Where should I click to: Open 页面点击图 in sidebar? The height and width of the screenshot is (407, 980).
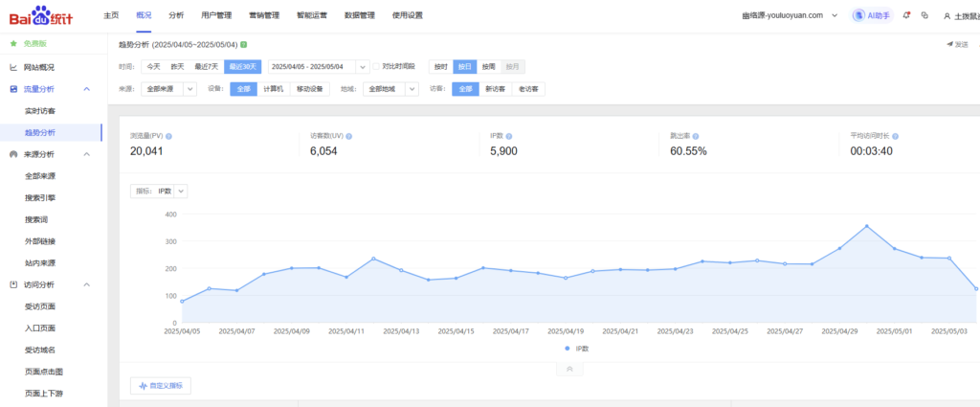click(x=44, y=372)
